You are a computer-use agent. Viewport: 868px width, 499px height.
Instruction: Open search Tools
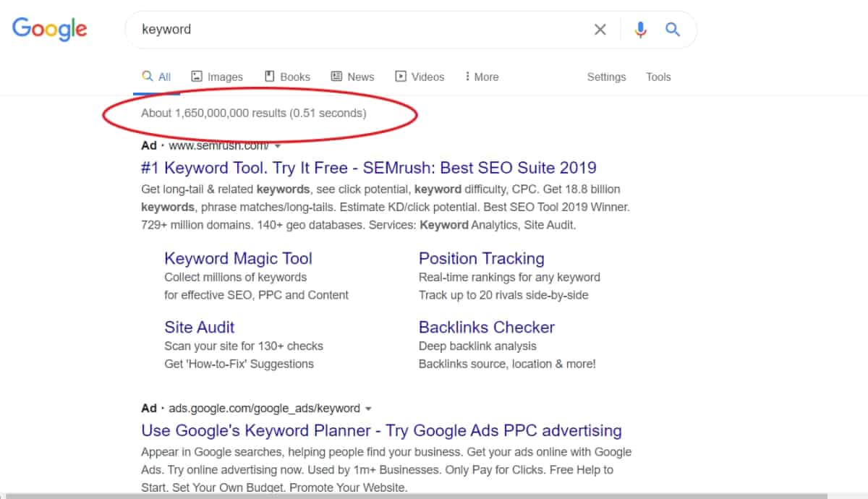tap(658, 77)
